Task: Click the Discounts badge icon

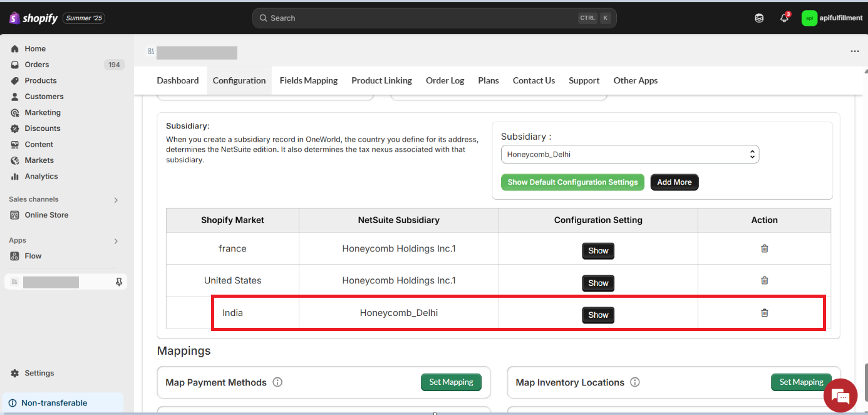Action: coord(15,129)
